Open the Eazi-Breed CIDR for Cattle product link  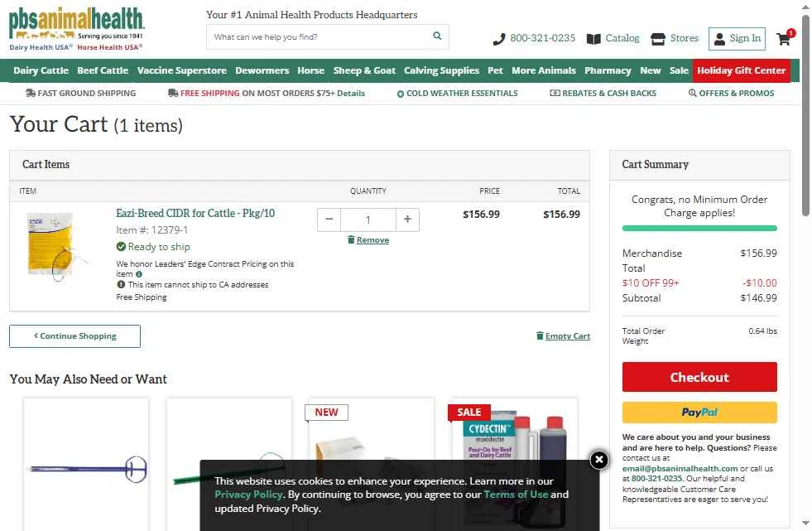tap(195, 213)
